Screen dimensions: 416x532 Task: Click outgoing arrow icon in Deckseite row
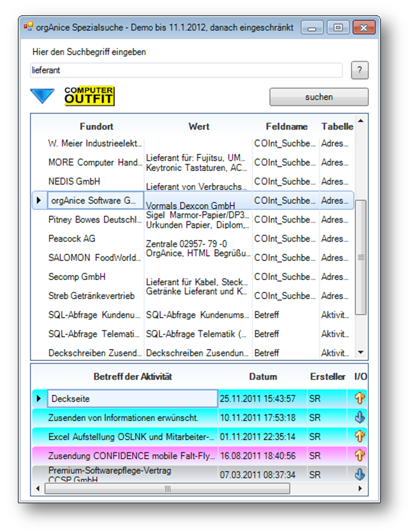(360, 398)
